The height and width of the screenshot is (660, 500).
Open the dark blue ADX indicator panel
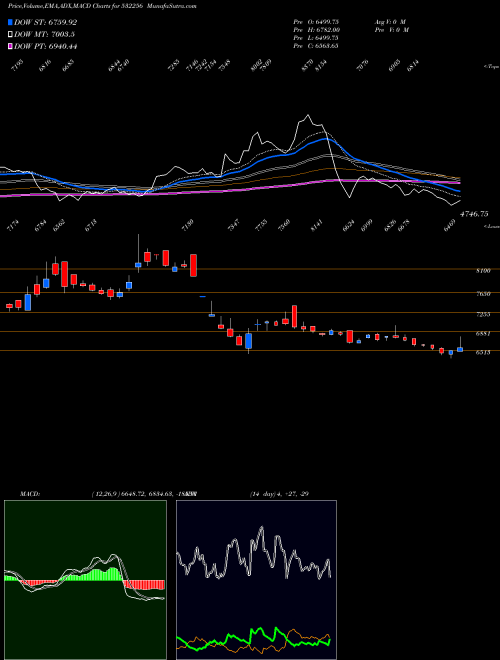click(256, 580)
